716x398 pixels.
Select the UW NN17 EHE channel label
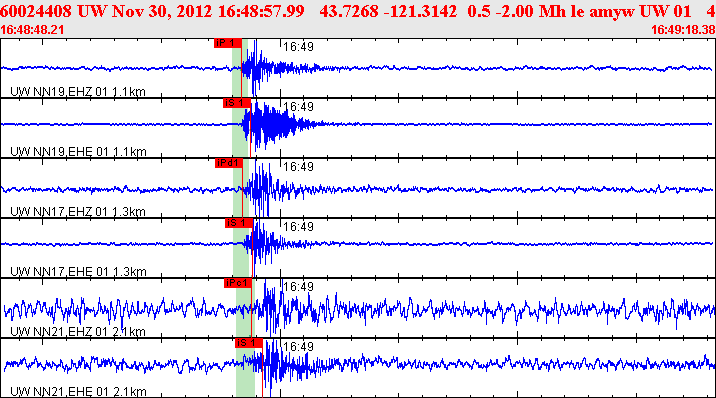tap(78, 272)
